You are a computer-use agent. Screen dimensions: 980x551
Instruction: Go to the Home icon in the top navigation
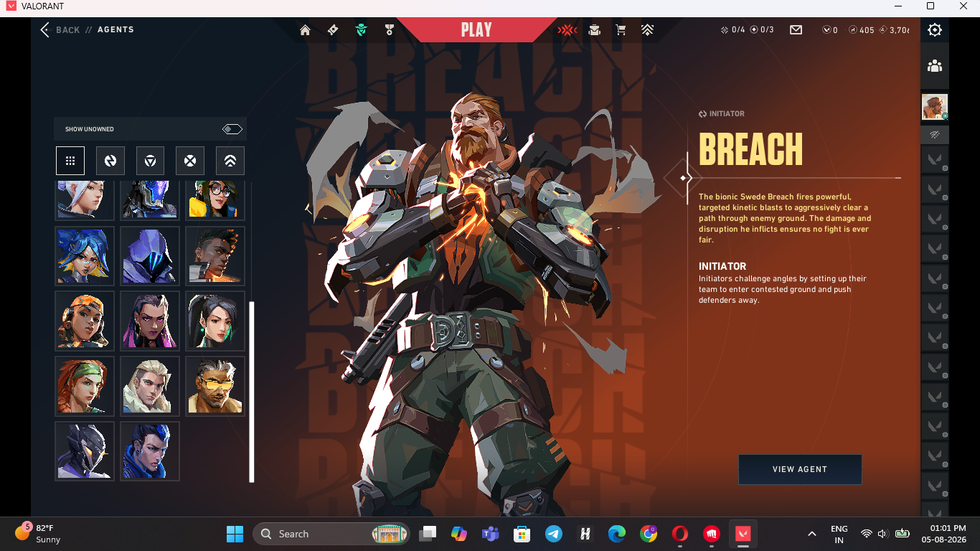pyautogui.click(x=305, y=30)
